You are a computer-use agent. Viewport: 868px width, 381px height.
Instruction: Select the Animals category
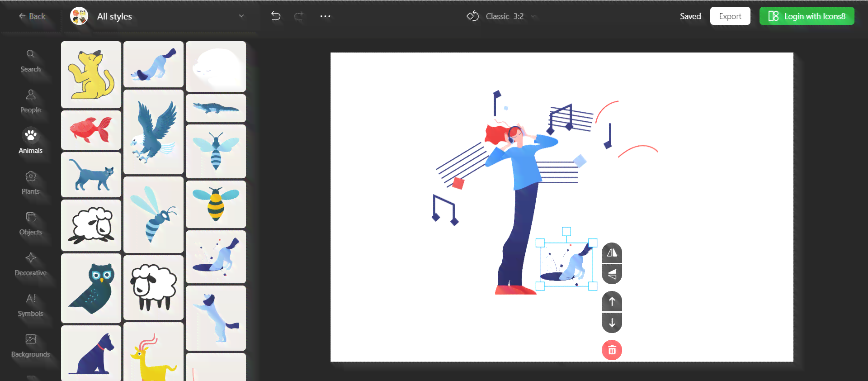(x=30, y=142)
